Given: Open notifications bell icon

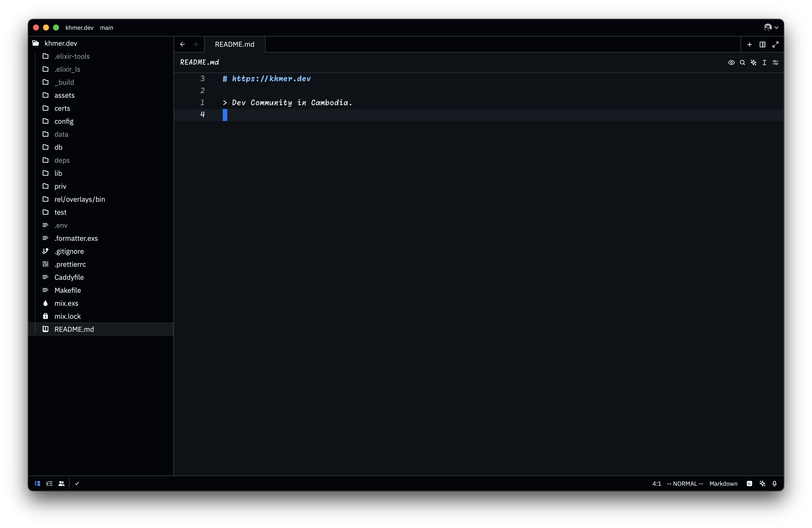Looking at the screenshot, I should pos(774,483).
